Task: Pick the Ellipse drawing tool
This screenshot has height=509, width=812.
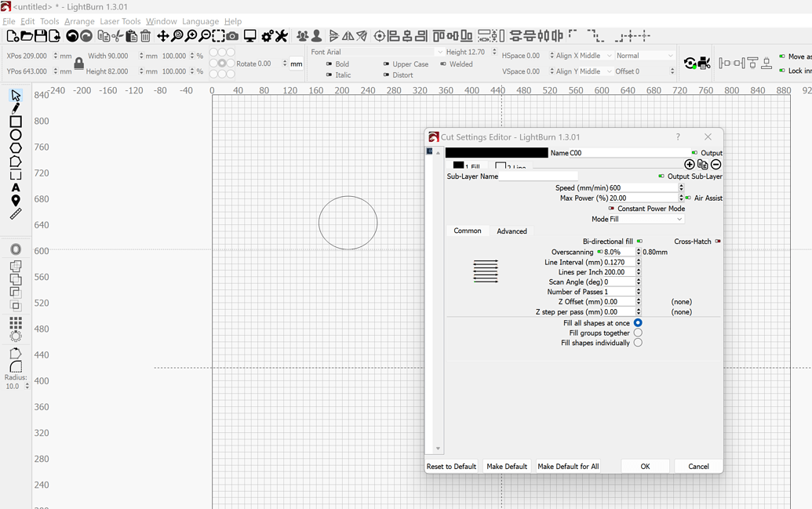Action: 16,135
